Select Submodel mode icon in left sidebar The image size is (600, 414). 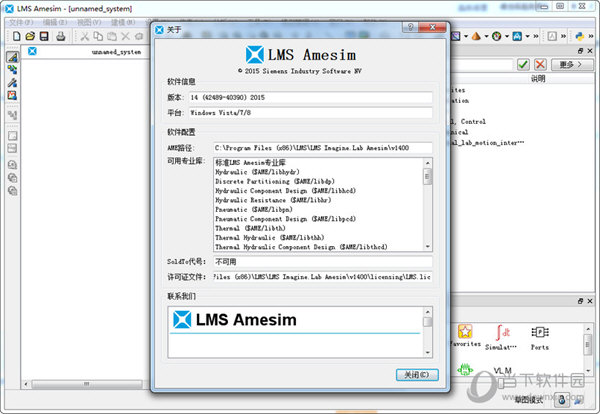coord(12,70)
